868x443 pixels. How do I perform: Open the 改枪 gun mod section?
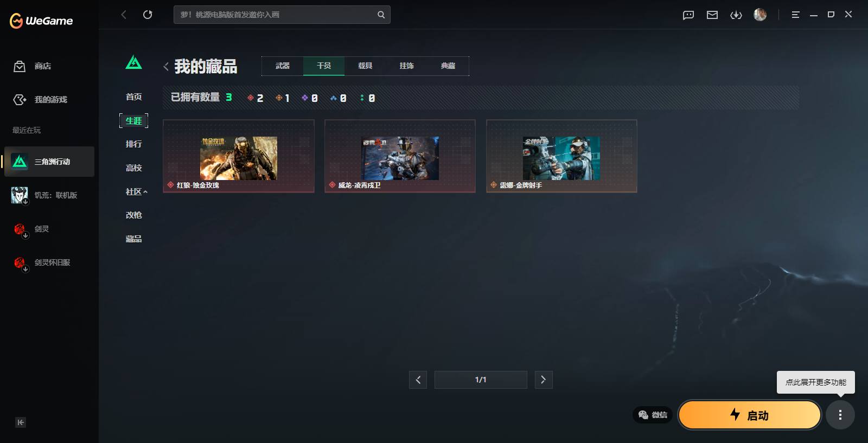pos(133,215)
